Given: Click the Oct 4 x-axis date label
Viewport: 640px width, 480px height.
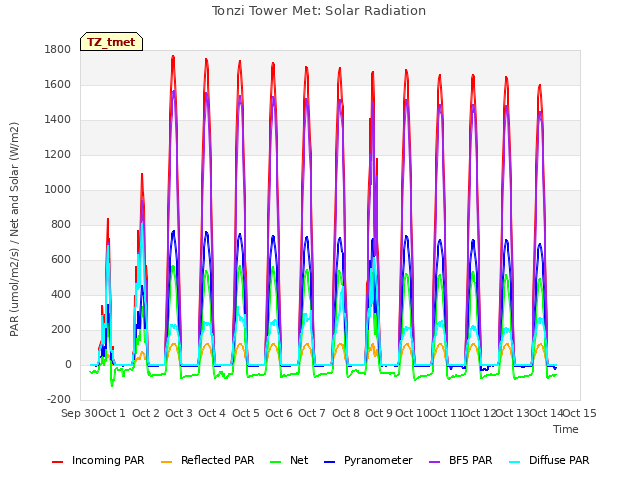Looking at the screenshot, I should (x=212, y=413).
